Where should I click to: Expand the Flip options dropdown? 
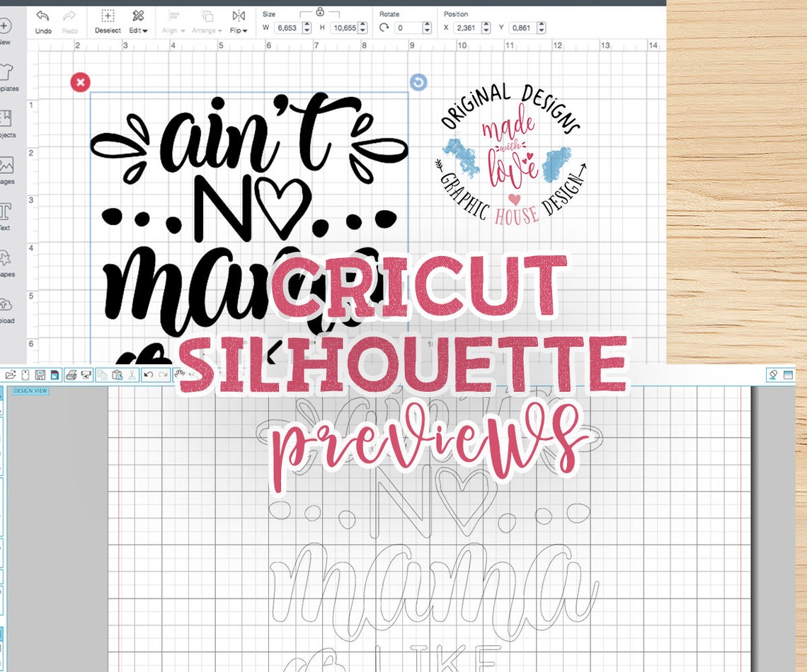tap(238, 30)
